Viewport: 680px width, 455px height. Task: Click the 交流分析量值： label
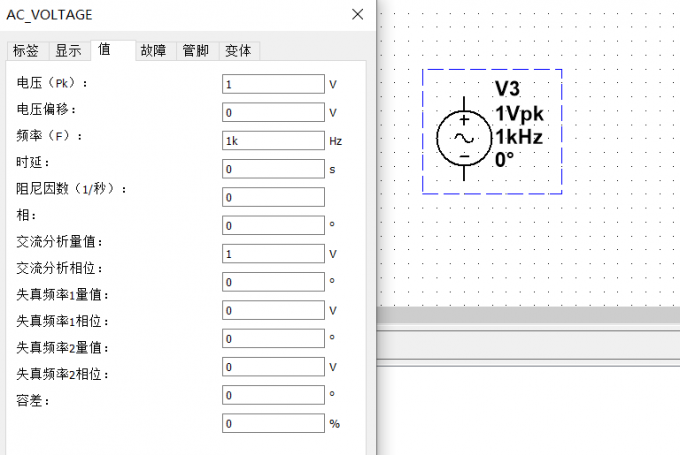(x=60, y=242)
